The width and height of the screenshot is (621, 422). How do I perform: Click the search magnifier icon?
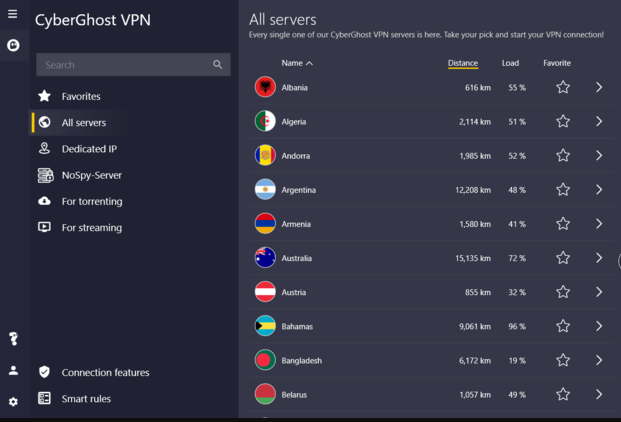218,65
